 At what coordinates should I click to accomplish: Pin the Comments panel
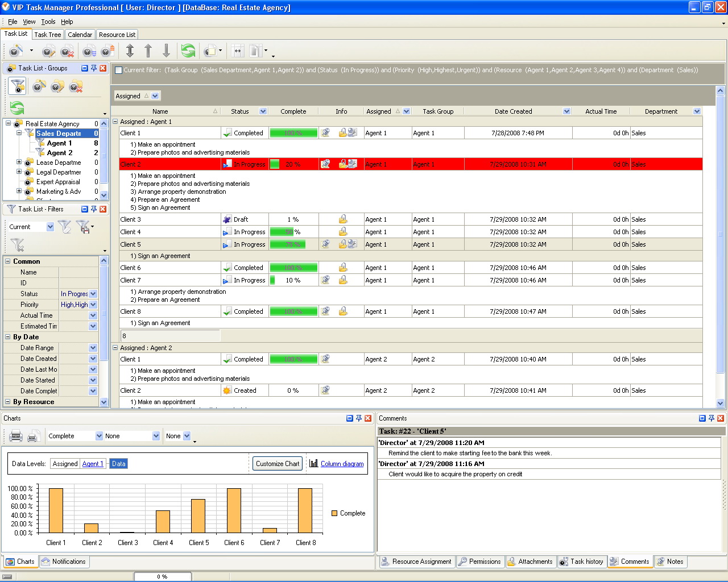click(712, 418)
